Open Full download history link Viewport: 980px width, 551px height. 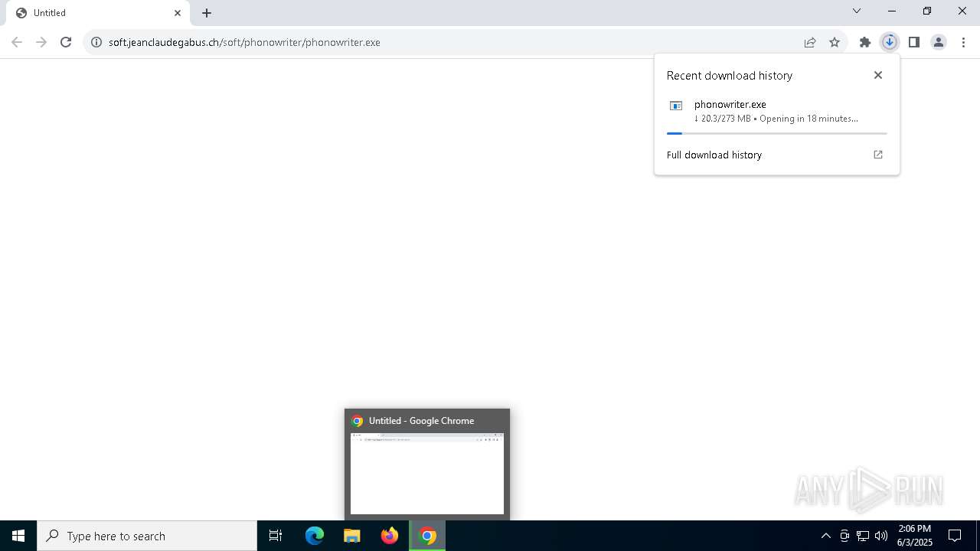coord(714,155)
